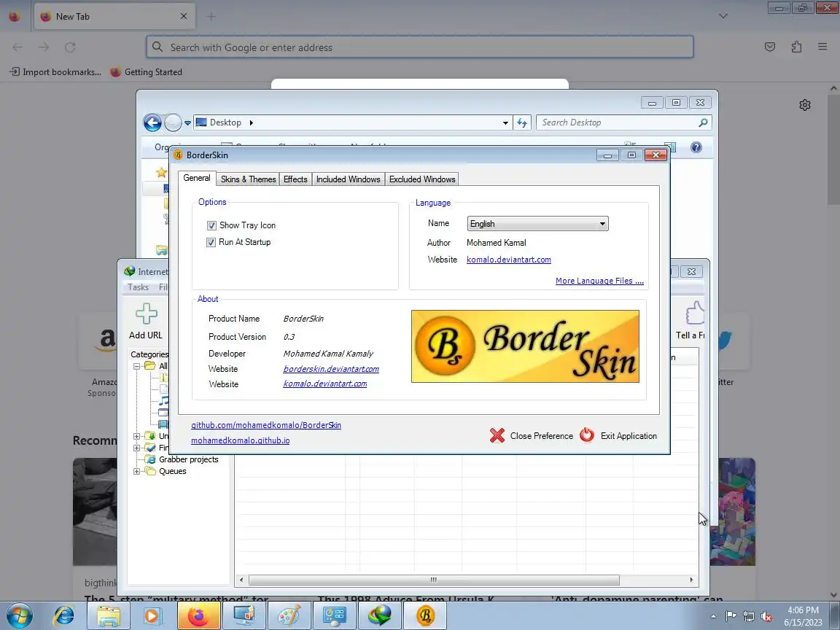Open the Windows Start menu orb
840x630 pixels.
coord(20,615)
